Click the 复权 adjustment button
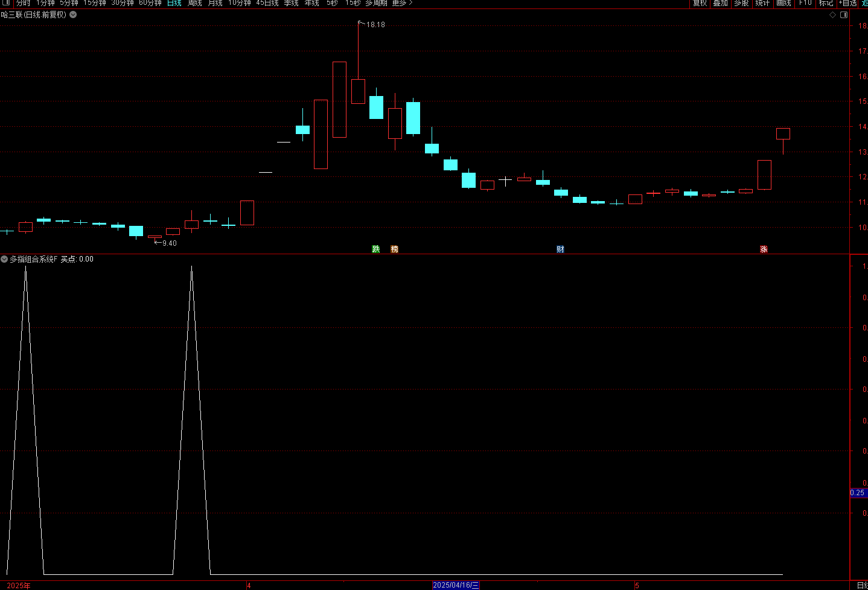Viewport: 868px width, 590px height. (x=700, y=3)
